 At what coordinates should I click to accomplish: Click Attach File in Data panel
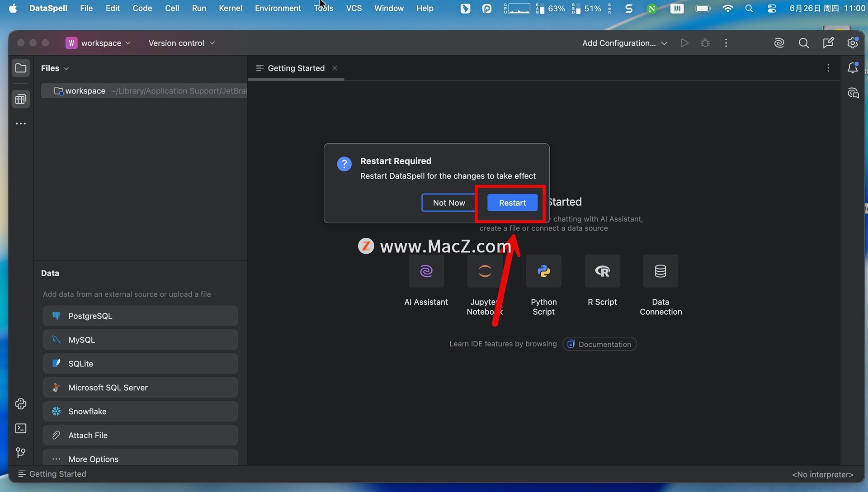[x=140, y=436]
